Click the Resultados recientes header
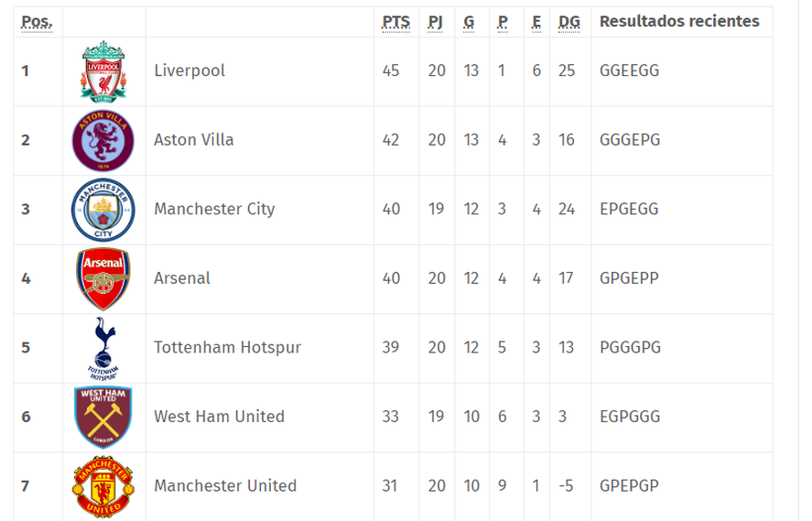This screenshot has height=521, width=812. coord(679,21)
